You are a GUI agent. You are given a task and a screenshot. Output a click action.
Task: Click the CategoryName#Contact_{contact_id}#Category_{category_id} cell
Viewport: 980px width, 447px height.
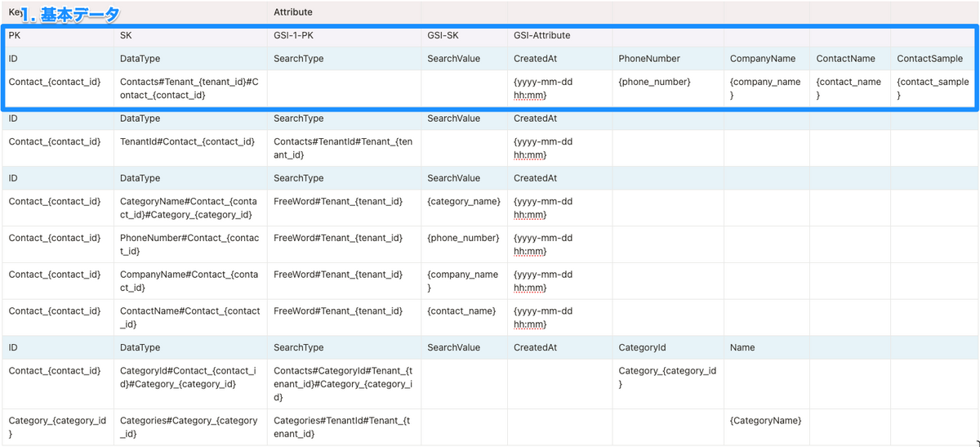190,208
